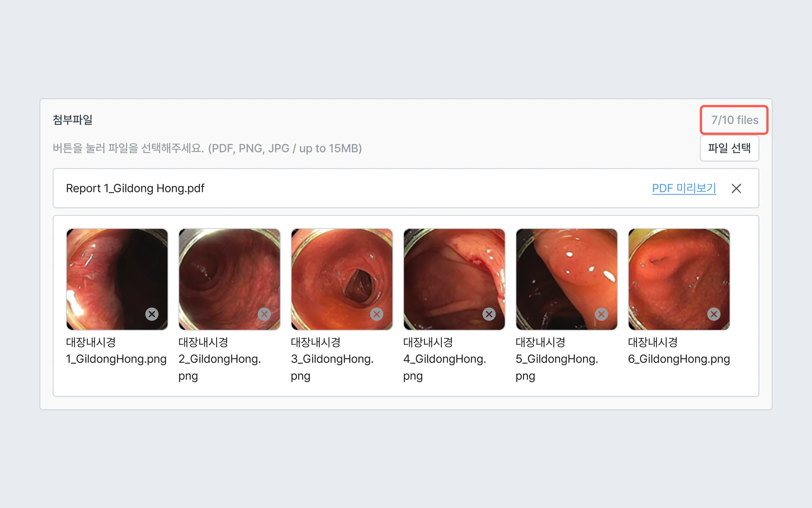
Task: Remove the Report 1_Gildong Hong.pdf attachment
Action: pyautogui.click(x=736, y=189)
